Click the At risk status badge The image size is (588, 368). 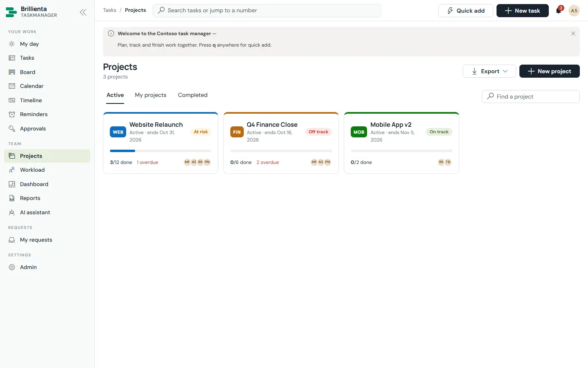click(201, 132)
